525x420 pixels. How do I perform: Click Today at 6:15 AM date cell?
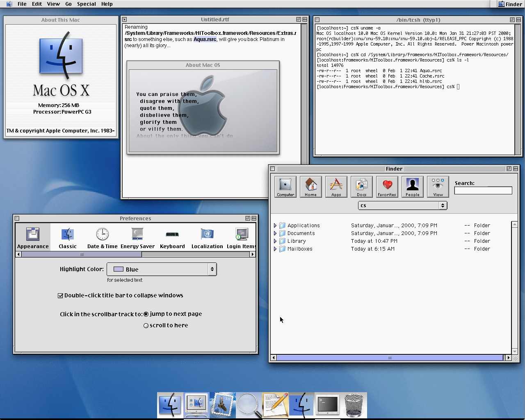(373, 249)
